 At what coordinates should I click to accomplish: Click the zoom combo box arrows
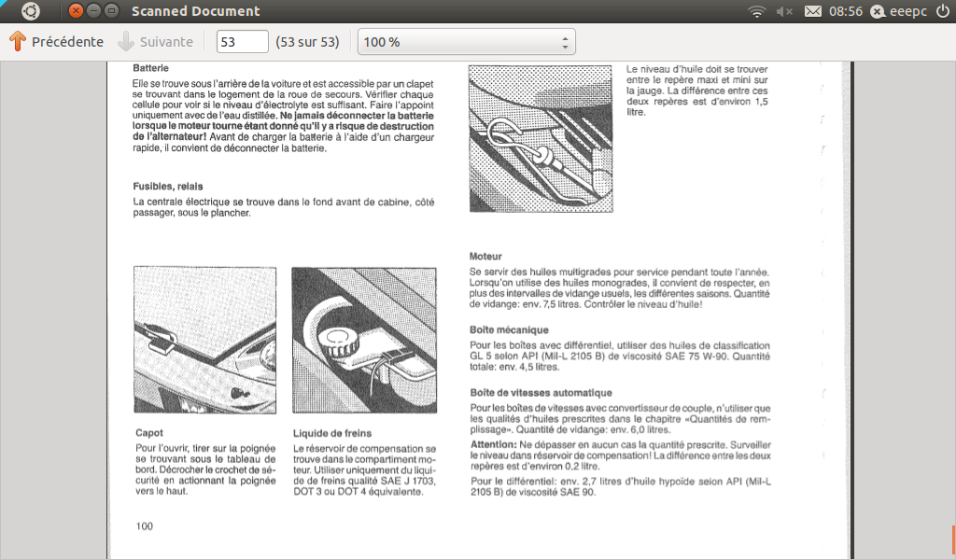click(565, 42)
